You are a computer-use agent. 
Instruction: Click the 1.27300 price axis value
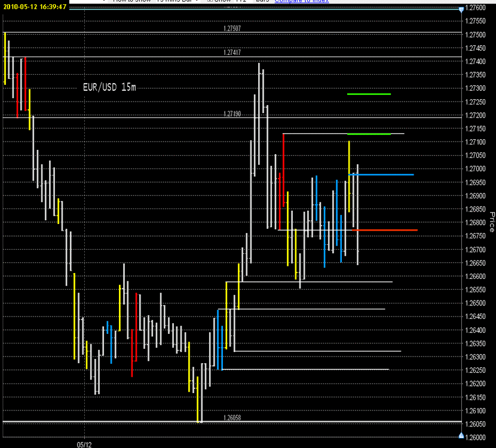click(475, 88)
